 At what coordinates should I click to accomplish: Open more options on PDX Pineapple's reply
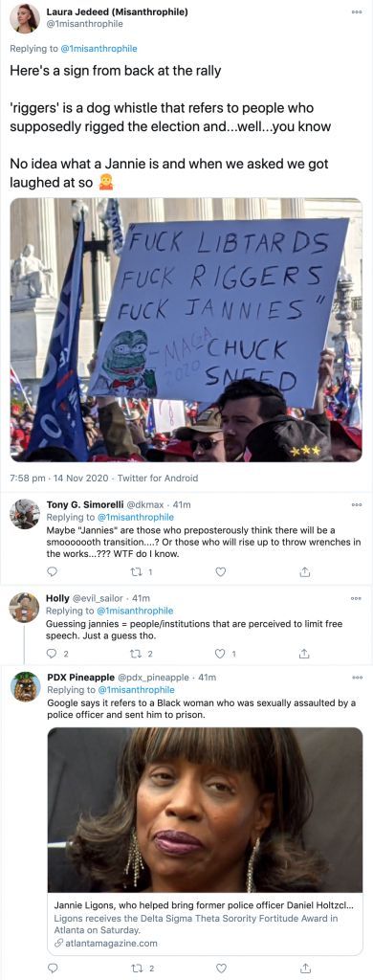pyautogui.click(x=356, y=678)
